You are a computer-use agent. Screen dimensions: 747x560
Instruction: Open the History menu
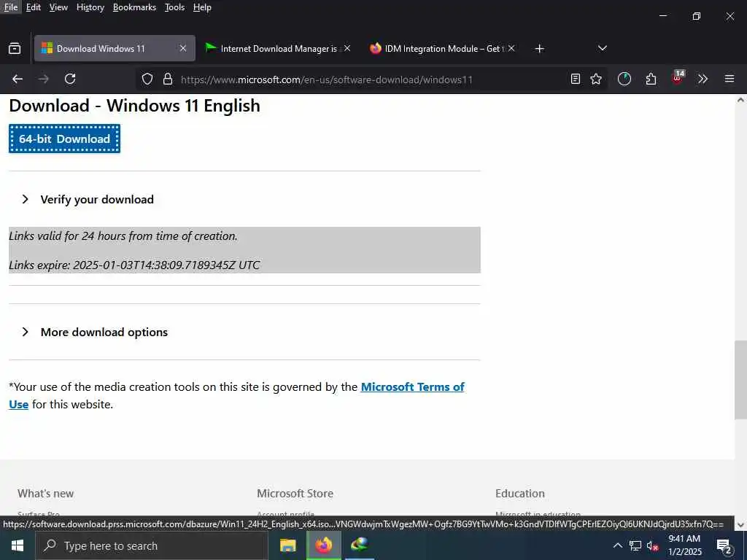[x=90, y=7]
